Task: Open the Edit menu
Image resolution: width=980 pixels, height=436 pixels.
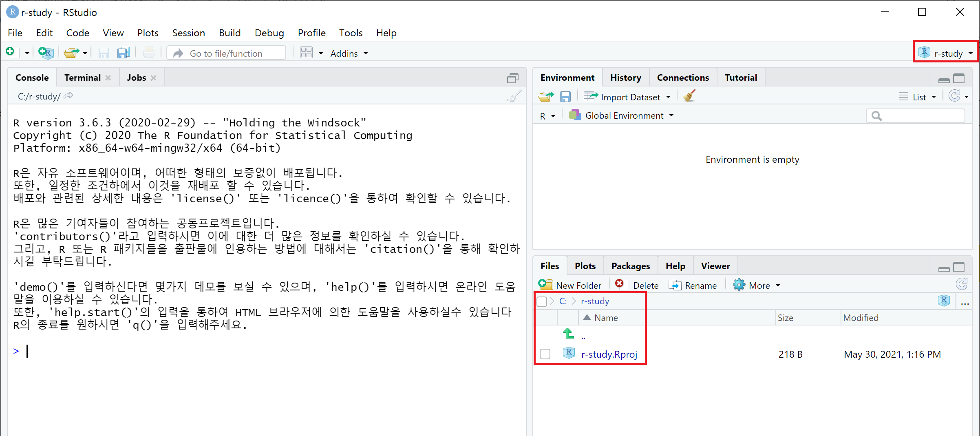Action: click(x=44, y=33)
